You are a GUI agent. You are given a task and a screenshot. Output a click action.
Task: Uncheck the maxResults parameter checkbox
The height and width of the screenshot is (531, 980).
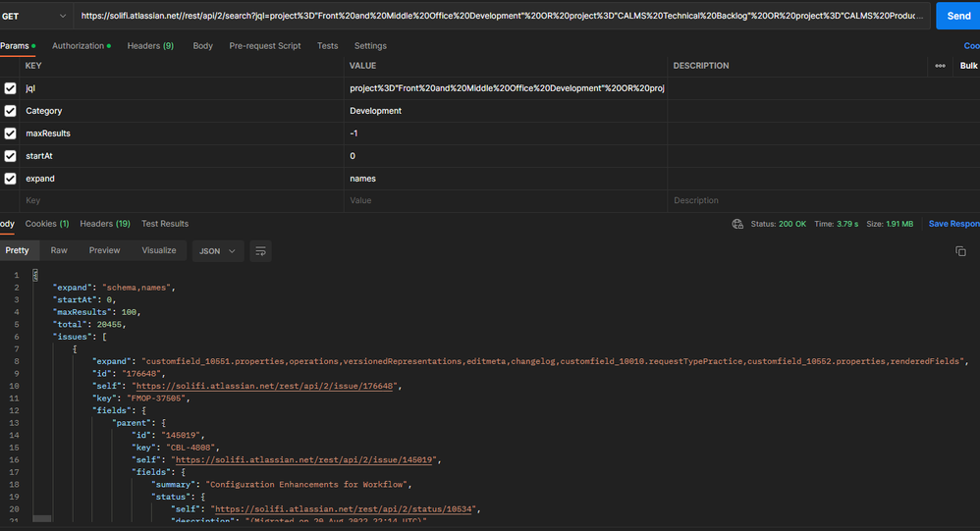point(10,133)
